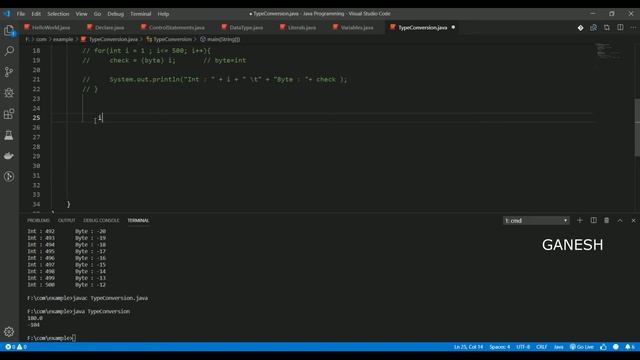Open the Selection menu
Viewport: 640px width, 360px height.
pyautogui.click(x=58, y=14)
